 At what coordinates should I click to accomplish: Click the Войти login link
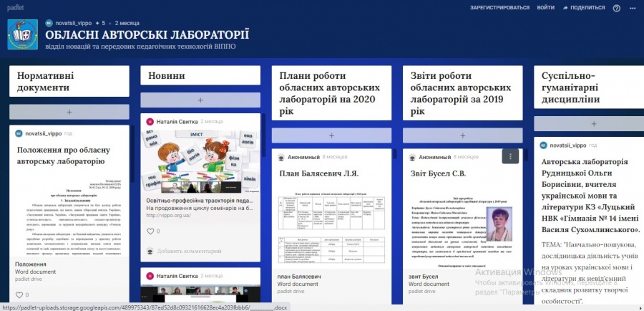(x=545, y=7)
